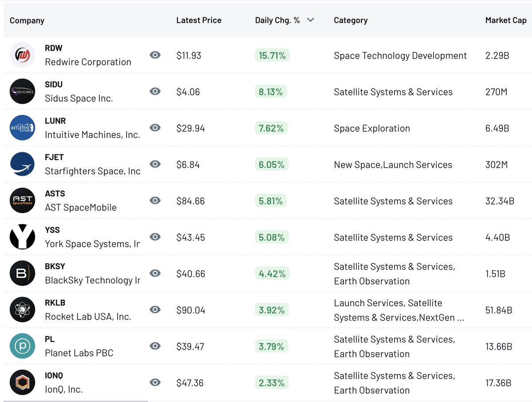Open the Starfighters Space company name
Image resolution: width=532 pixels, height=402 pixels.
tap(93, 171)
